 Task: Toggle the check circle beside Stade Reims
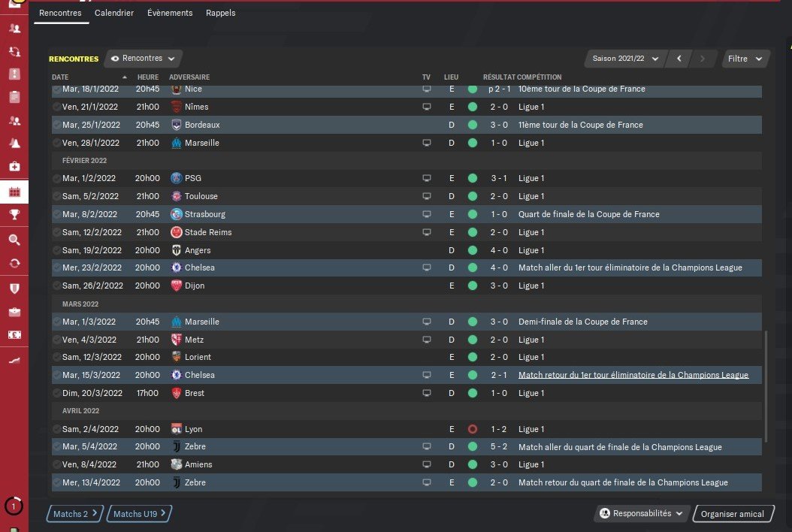[57, 232]
